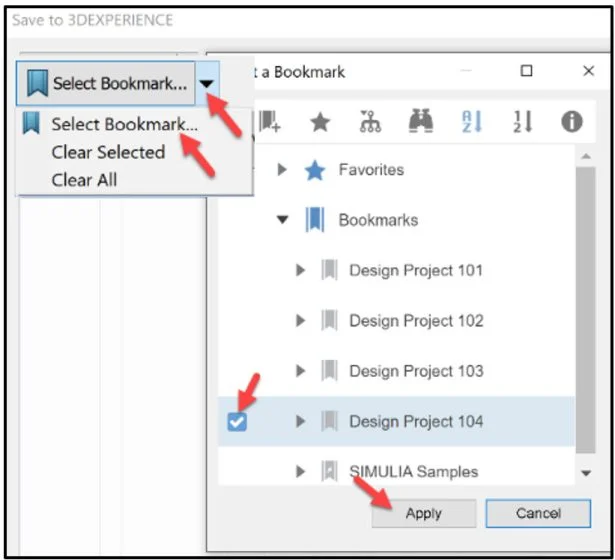
Task: Click the structure hierarchy toolbar icon
Action: click(370, 122)
